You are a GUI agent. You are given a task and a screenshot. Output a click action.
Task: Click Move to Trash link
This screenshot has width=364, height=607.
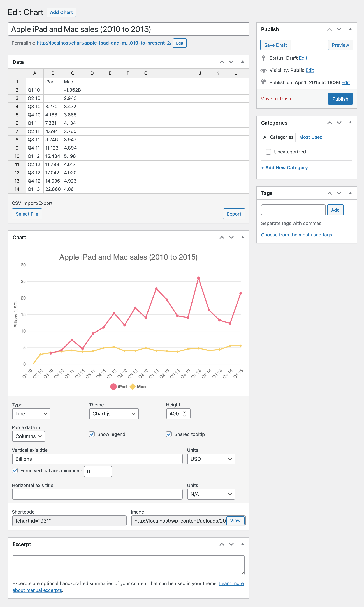pos(275,99)
